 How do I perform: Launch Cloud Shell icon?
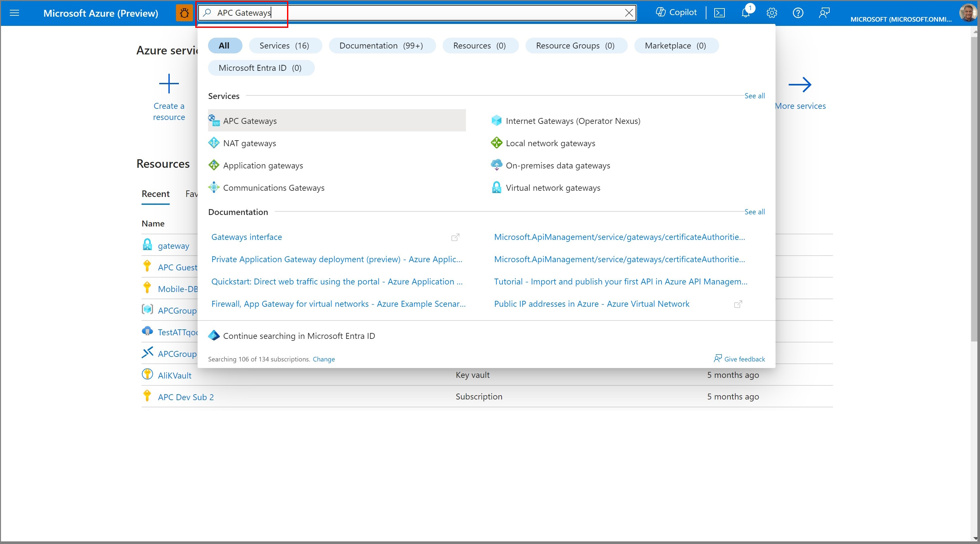click(x=719, y=13)
